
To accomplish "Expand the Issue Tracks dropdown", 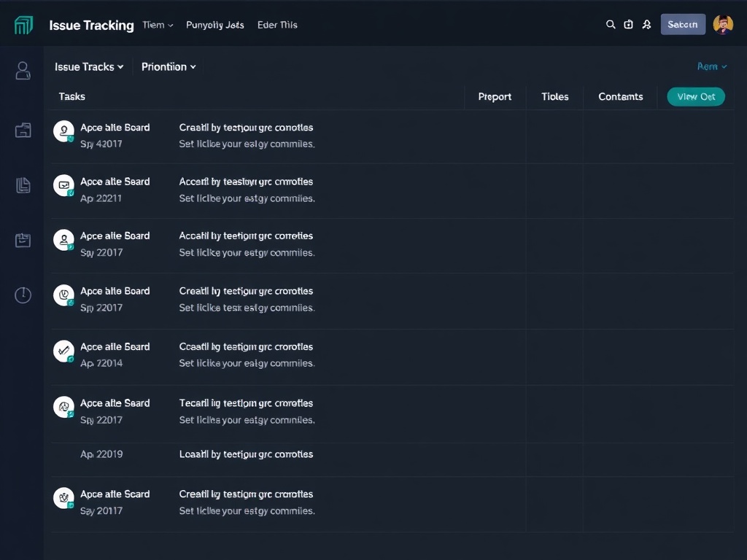I will click(x=89, y=66).
